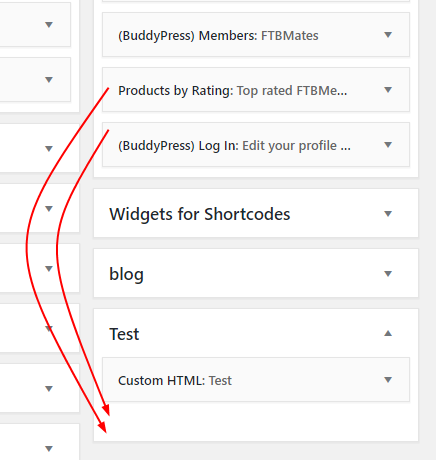Viewport: 436px width, 460px height.
Task: Select the (BuddyPress) Log In widget title
Action: click(x=234, y=146)
